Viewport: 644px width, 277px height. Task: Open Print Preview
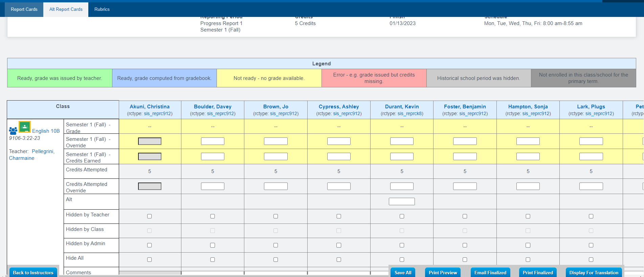443,273
